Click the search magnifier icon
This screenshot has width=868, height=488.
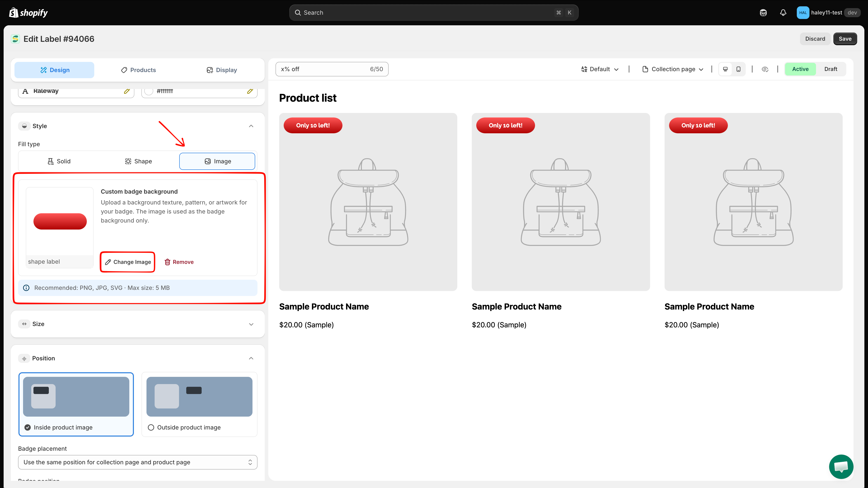pos(298,12)
